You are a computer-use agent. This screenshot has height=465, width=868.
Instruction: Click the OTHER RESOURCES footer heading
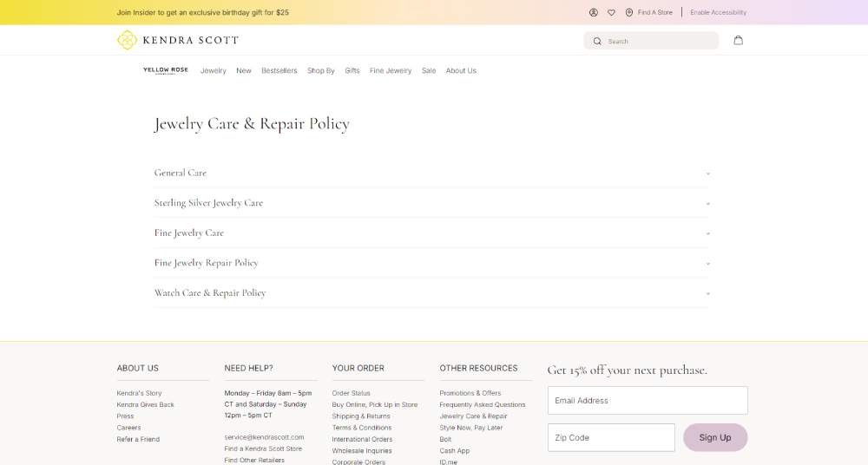point(478,368)
